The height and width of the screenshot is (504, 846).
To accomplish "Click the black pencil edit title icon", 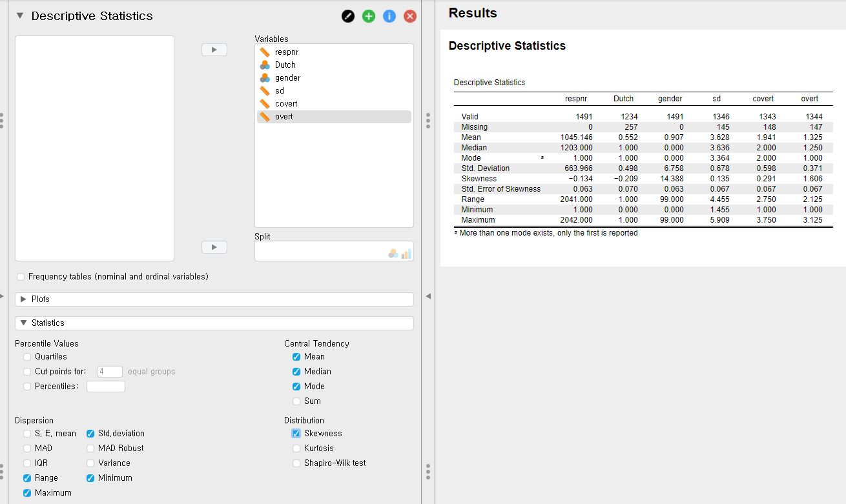I will [x=348, y=16].
